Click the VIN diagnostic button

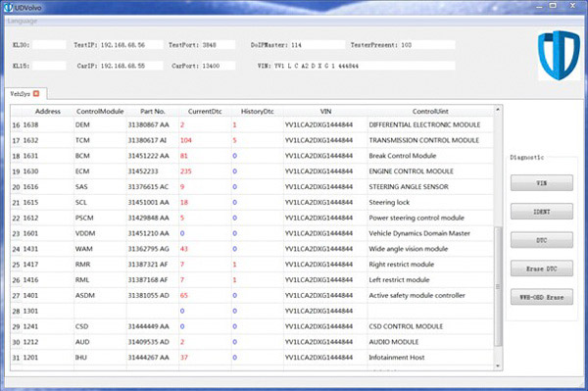[x=542, y=183]
